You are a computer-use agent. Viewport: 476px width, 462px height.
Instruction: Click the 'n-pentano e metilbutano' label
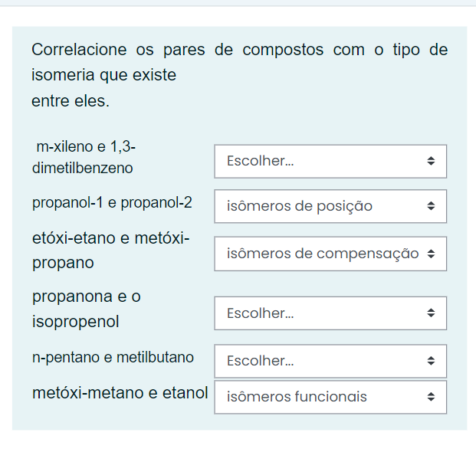pos(113,357)
